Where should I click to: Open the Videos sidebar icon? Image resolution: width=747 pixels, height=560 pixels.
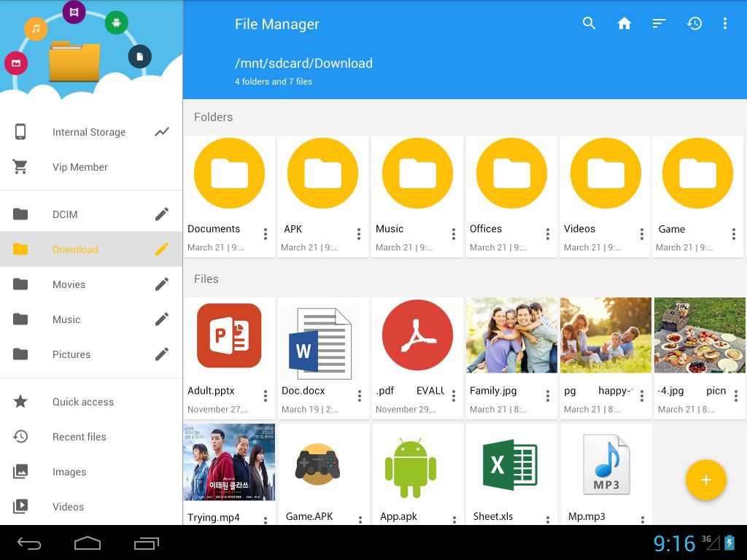tap(20, 507)
